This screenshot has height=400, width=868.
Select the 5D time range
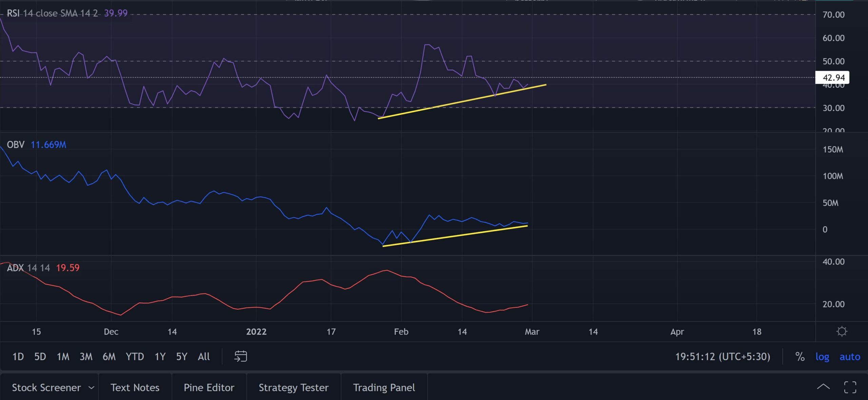click(40, 356)
